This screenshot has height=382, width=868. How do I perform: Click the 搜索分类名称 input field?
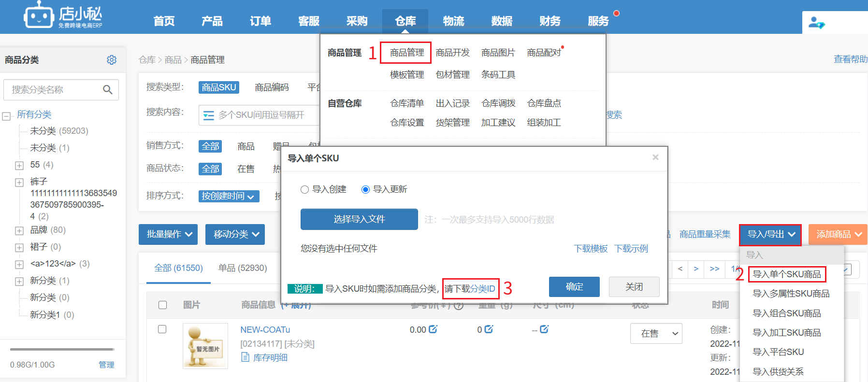(53, 90)
